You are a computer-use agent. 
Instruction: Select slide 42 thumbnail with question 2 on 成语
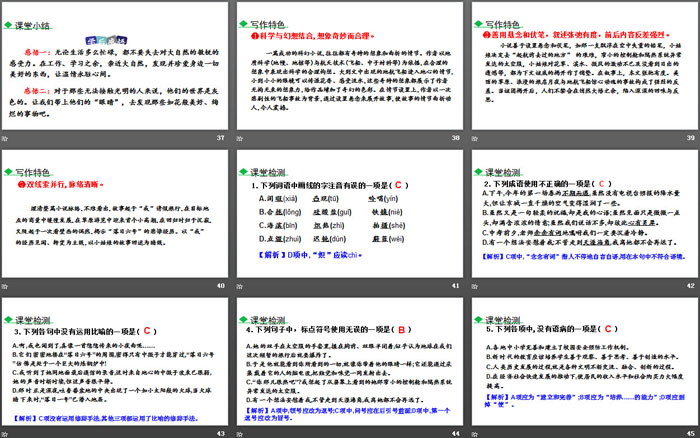coord(585,213)
